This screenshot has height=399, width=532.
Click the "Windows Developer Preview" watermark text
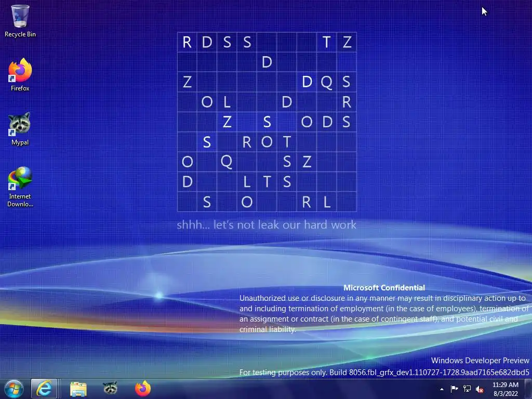(480, 361)
